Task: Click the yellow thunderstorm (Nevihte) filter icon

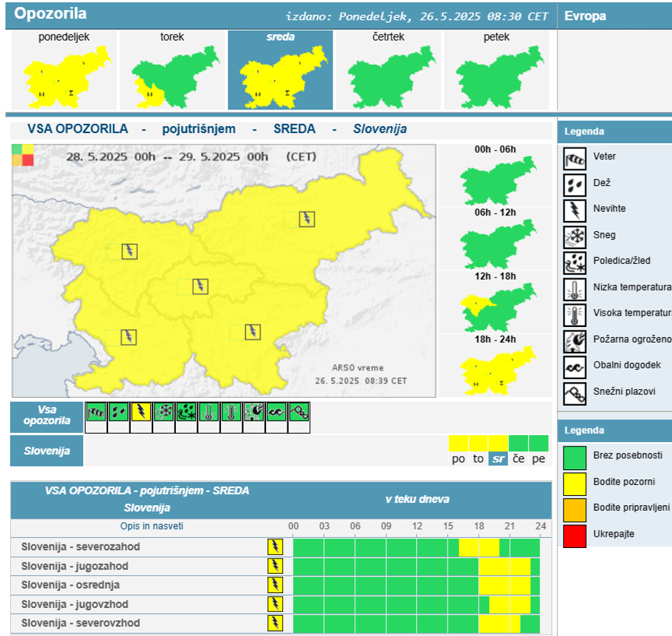Action: [x=141, y=412]
